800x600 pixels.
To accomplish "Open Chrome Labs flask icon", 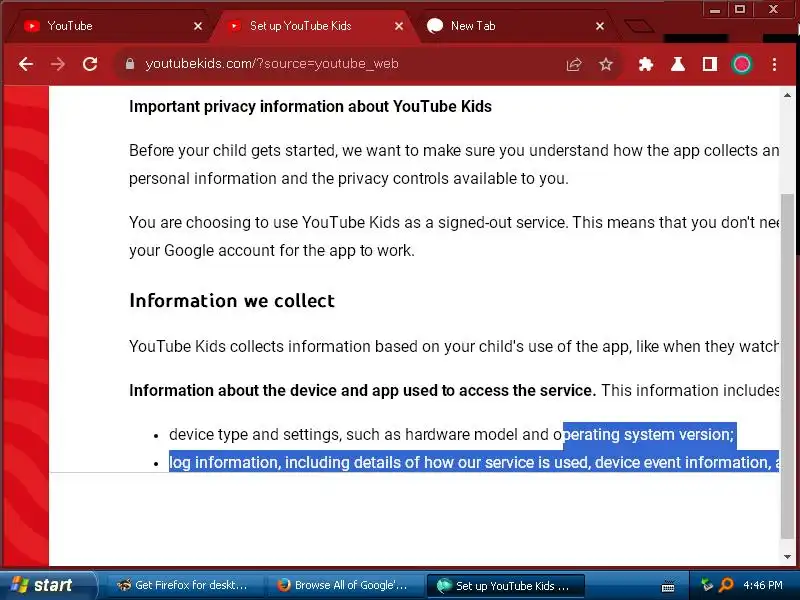I will 678,64.
